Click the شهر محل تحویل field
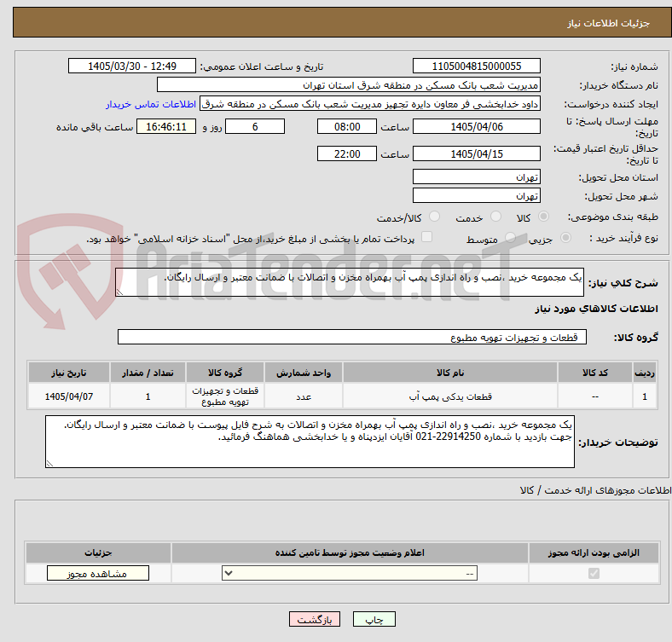 [476, 195]
